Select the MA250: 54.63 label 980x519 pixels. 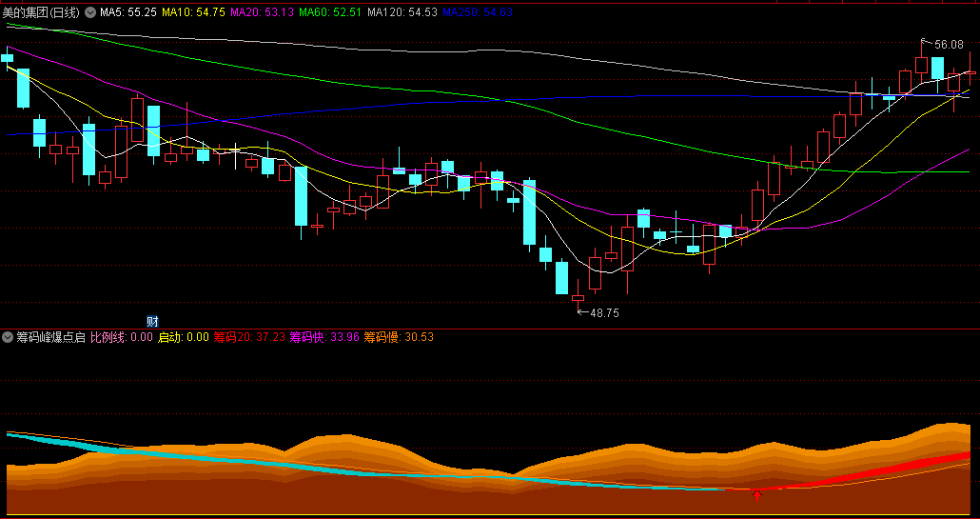478,11
